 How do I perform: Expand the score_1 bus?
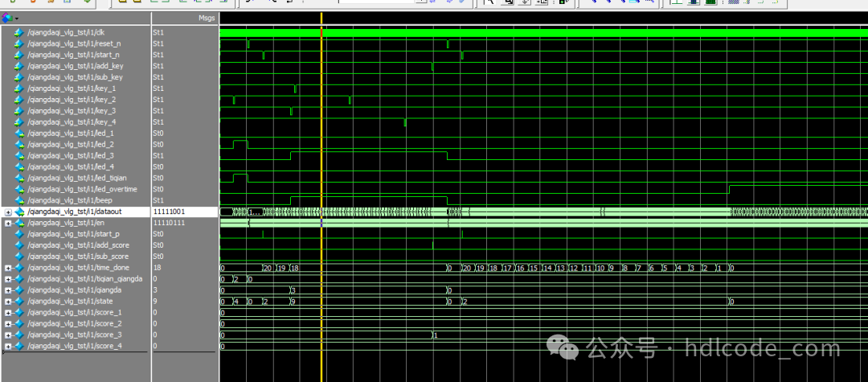(x=8, y=313)
